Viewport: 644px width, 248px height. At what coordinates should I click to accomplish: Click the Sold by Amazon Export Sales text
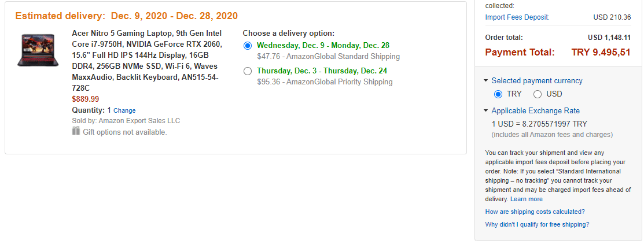coord(126,121)
